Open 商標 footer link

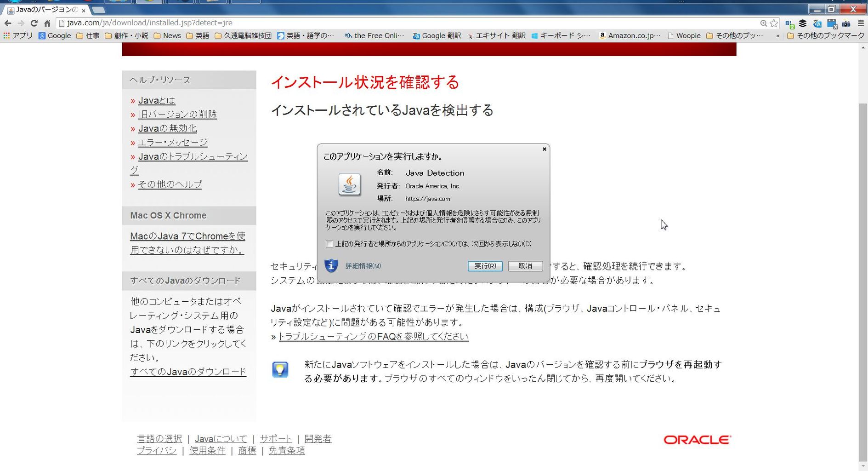coord(247,451)
